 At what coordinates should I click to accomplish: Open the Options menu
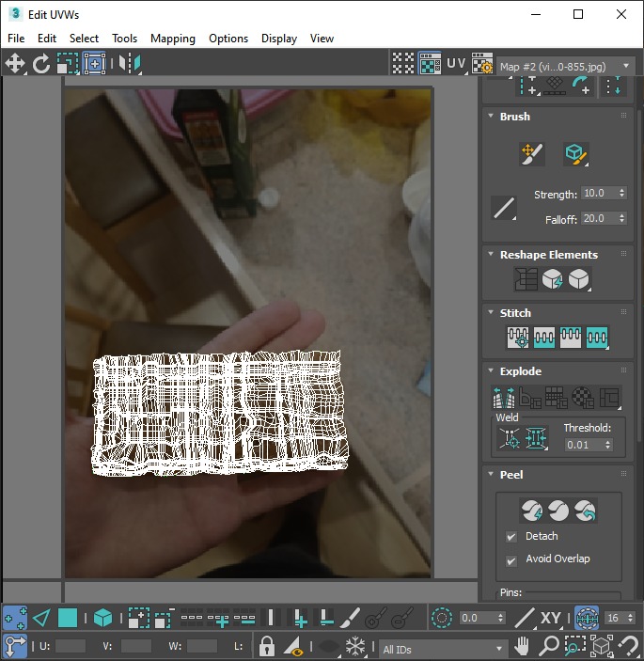coord(228,39)
